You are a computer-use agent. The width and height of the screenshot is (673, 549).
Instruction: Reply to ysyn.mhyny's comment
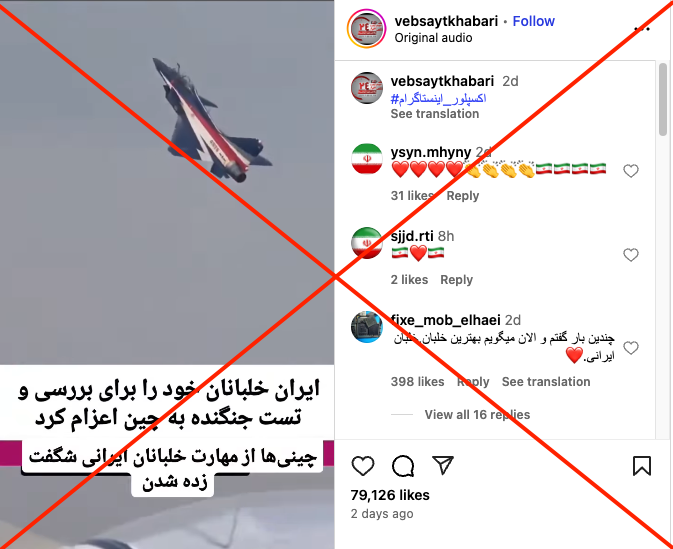pyautogui.click(x=463, y=196)
